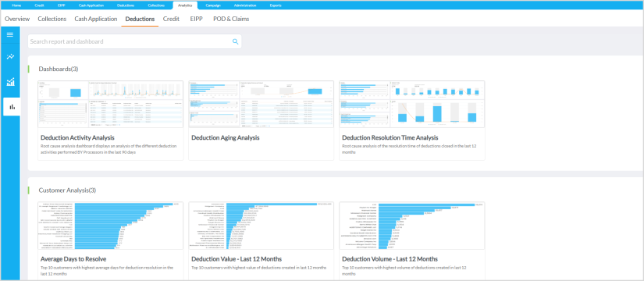This screenshot has height=281, width=644.
Task: Open Deduction Resolution Time Analysis thumbnail
Action: pos(412,105)
